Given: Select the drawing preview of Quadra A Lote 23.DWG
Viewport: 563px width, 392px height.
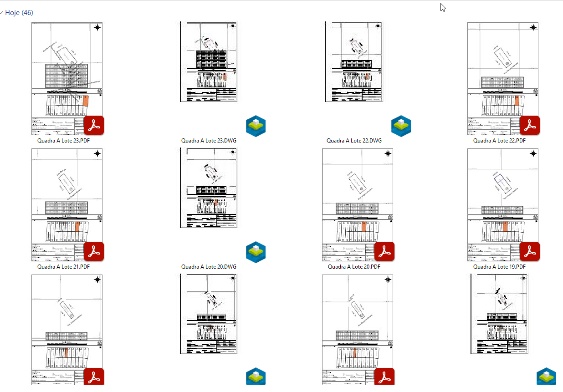Looking at the screenshot, I should tap(209, 61).
